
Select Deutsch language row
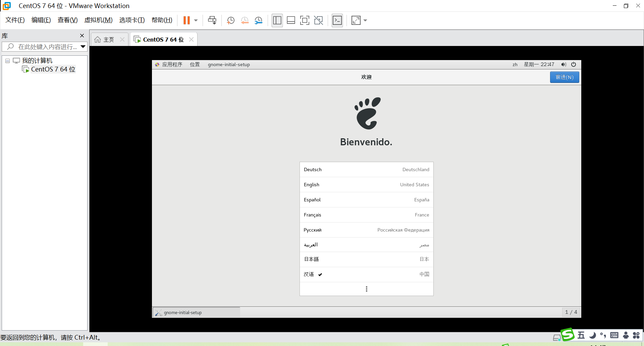[366, 169]
